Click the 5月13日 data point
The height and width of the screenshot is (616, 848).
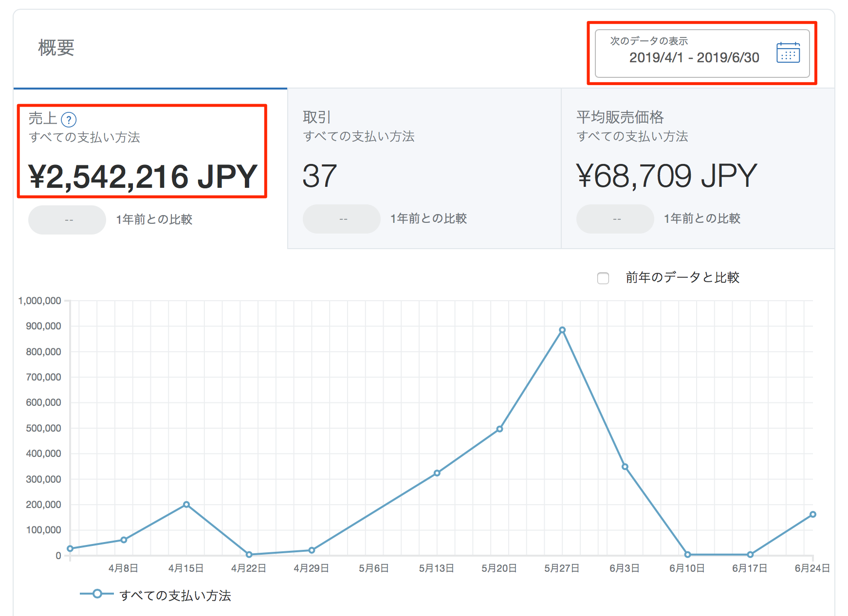coord(437,473)
